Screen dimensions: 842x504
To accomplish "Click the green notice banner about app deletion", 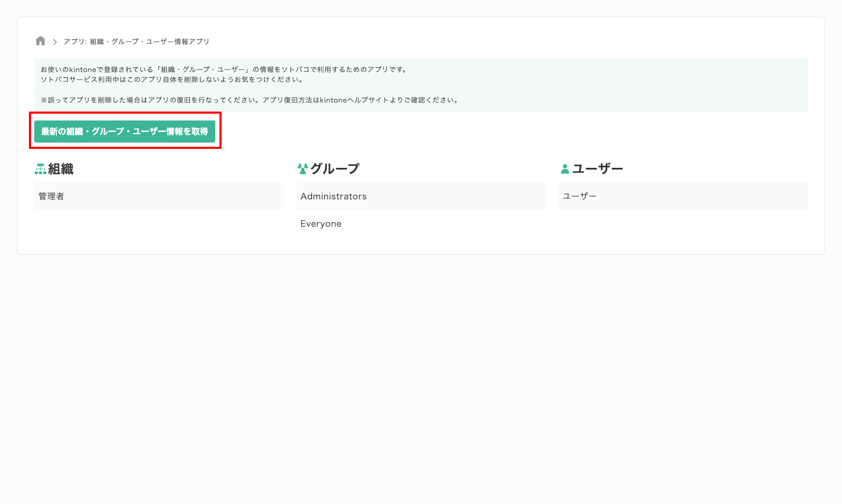I will click(421, 85).
